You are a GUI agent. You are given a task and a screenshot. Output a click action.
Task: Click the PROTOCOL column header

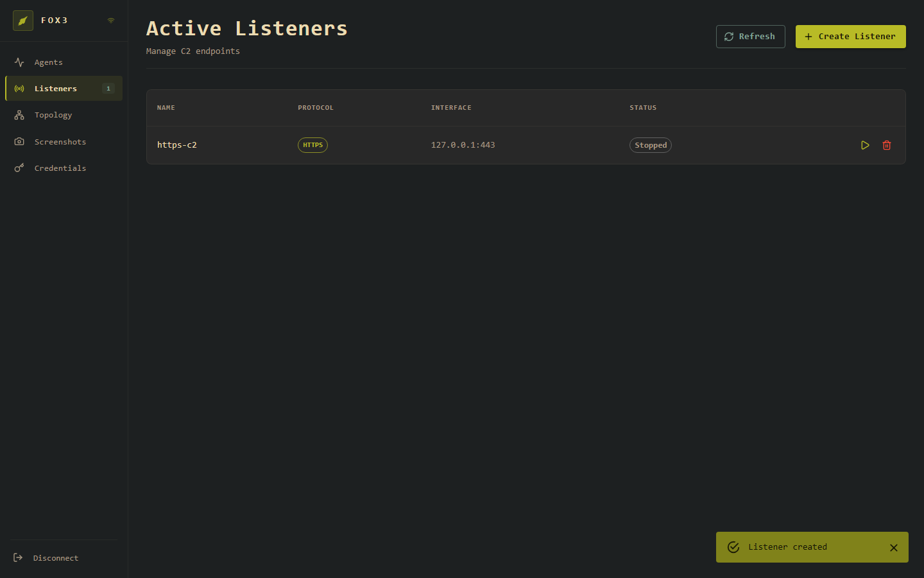[x=316, y=108]
